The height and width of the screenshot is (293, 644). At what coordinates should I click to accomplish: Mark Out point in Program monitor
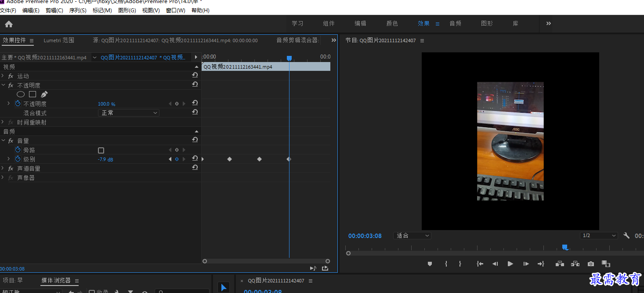coord(460,264)
